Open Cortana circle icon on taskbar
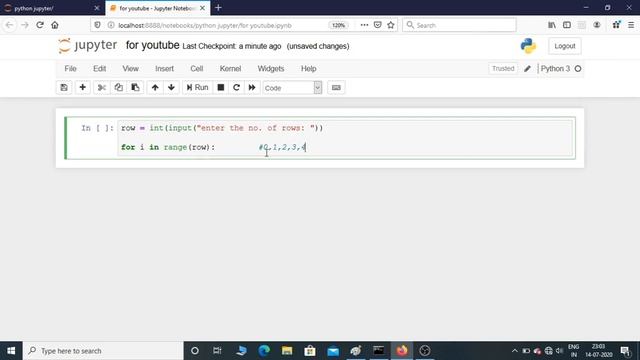The height and width of the screenshot is (360, 640). (x=195, y=351)
